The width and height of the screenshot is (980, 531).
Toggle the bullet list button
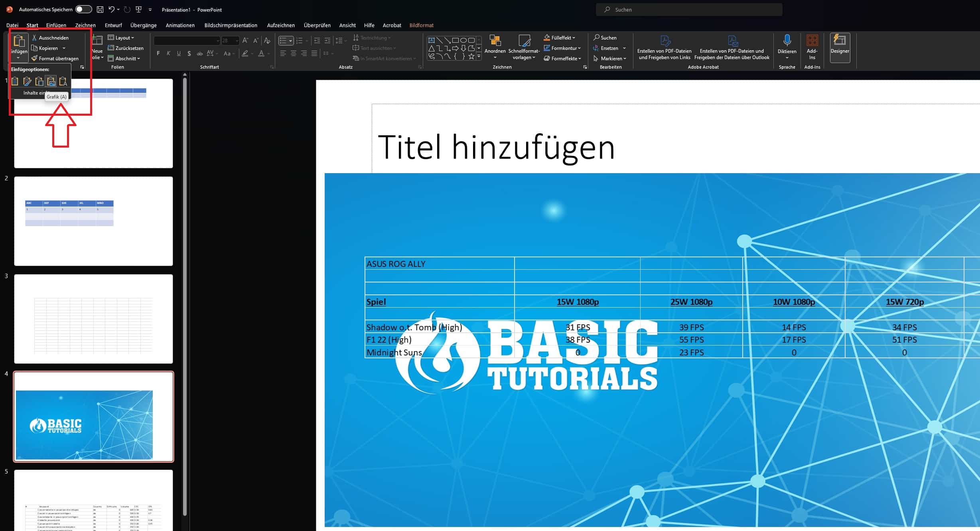283,40
